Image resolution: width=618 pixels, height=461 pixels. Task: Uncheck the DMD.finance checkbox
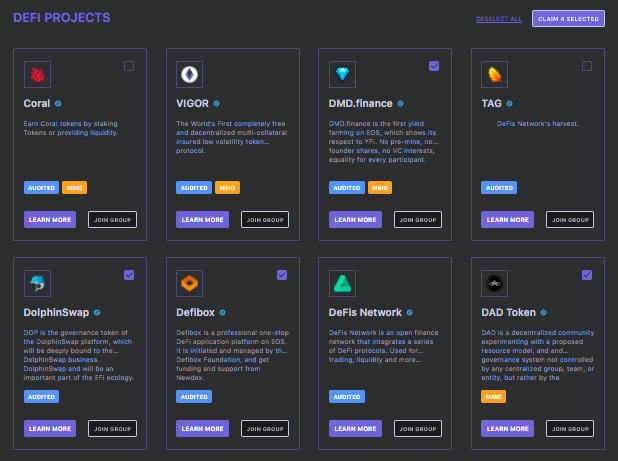click(434, 66)
